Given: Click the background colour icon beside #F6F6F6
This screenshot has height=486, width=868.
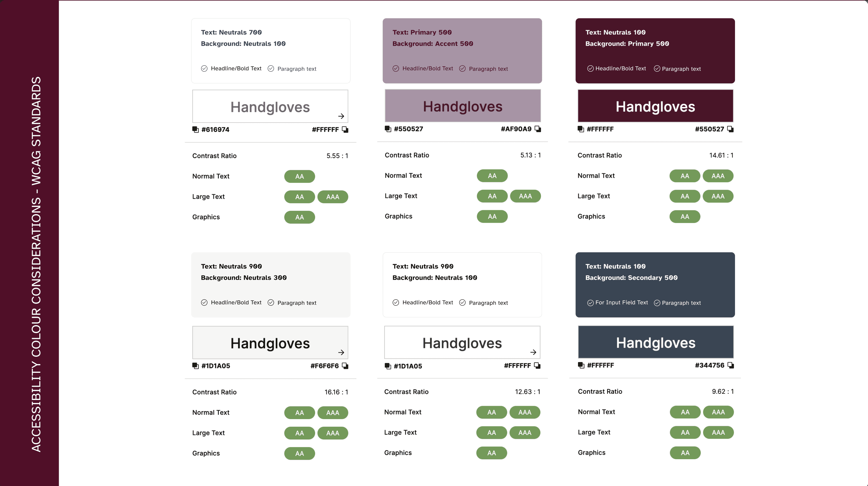Looking at the screenshot, I should [x=345, y=366].
